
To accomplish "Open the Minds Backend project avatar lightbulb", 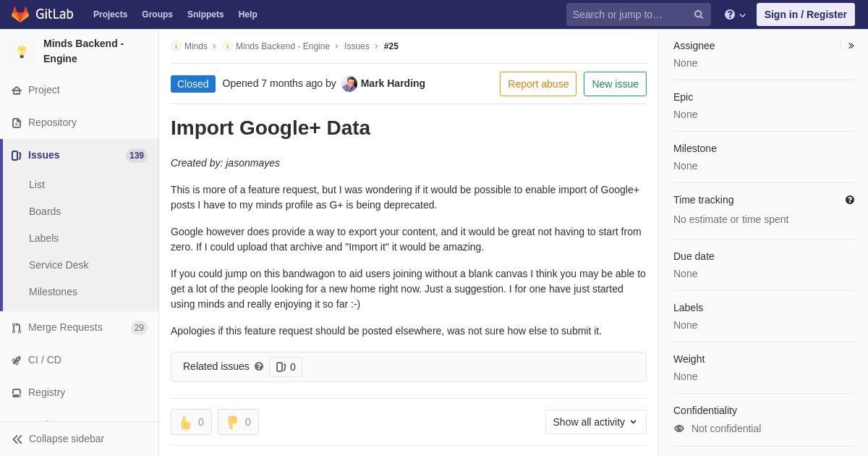I will (x=22, y=51).
